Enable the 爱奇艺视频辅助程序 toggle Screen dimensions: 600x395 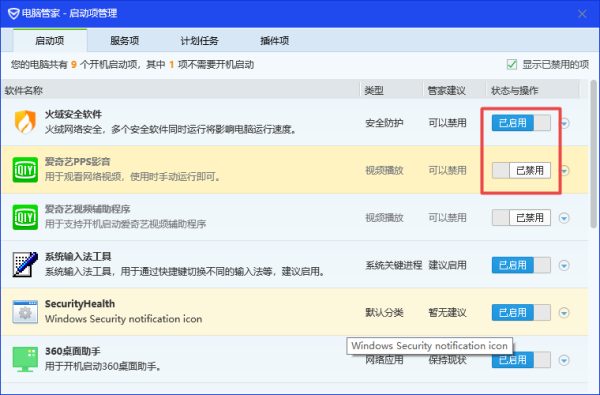pyautogui.click(x=521, y=217)
